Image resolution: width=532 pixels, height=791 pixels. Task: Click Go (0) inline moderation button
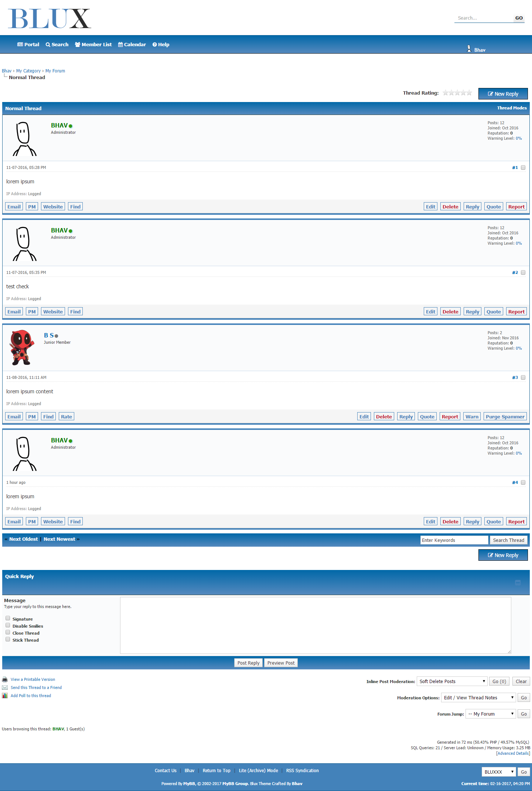(499, 681)
